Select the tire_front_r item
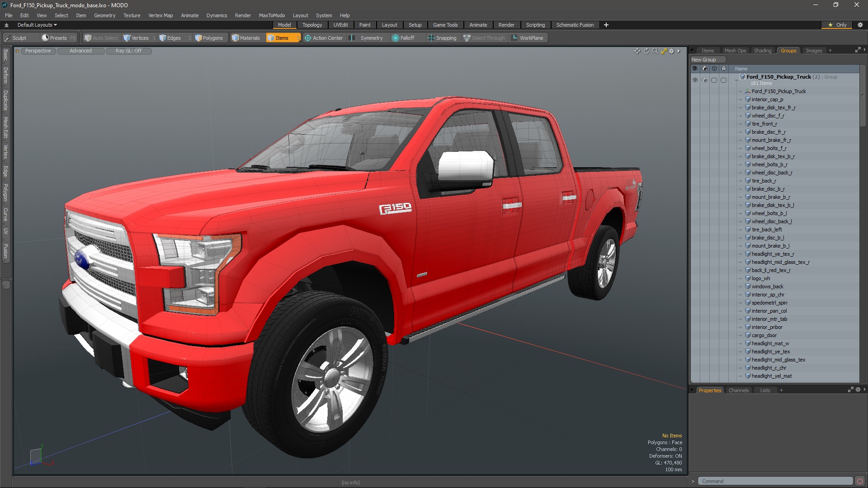The height and width of the screenshot is (488, 868). click(x=764, y=124)
